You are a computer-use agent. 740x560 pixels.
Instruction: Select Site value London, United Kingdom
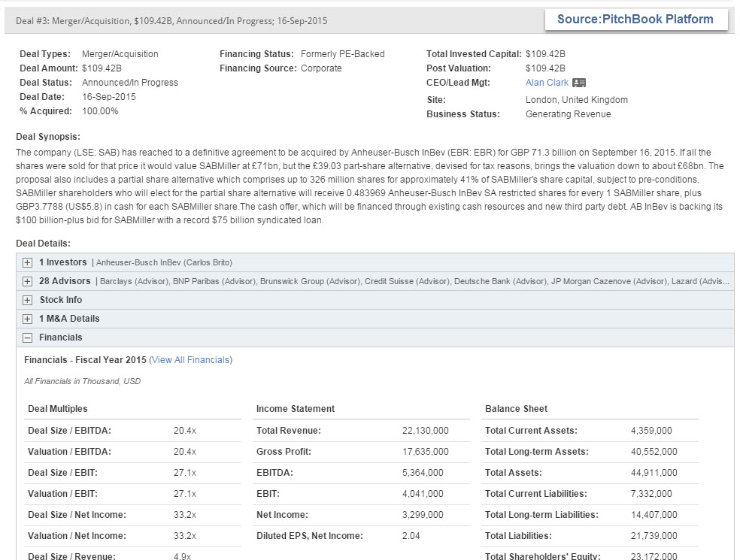tap(577, 100)
